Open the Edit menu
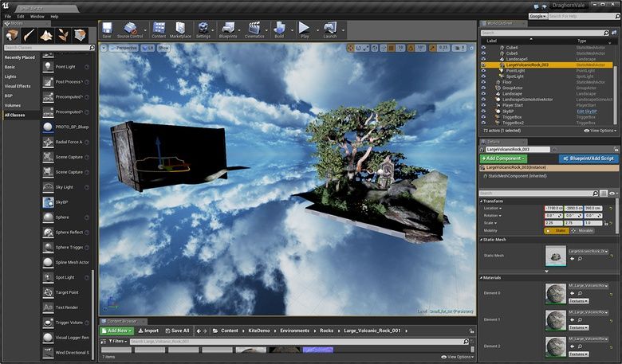Image resolution: width=622 pixels, height=364 pixels. point(21,17)
